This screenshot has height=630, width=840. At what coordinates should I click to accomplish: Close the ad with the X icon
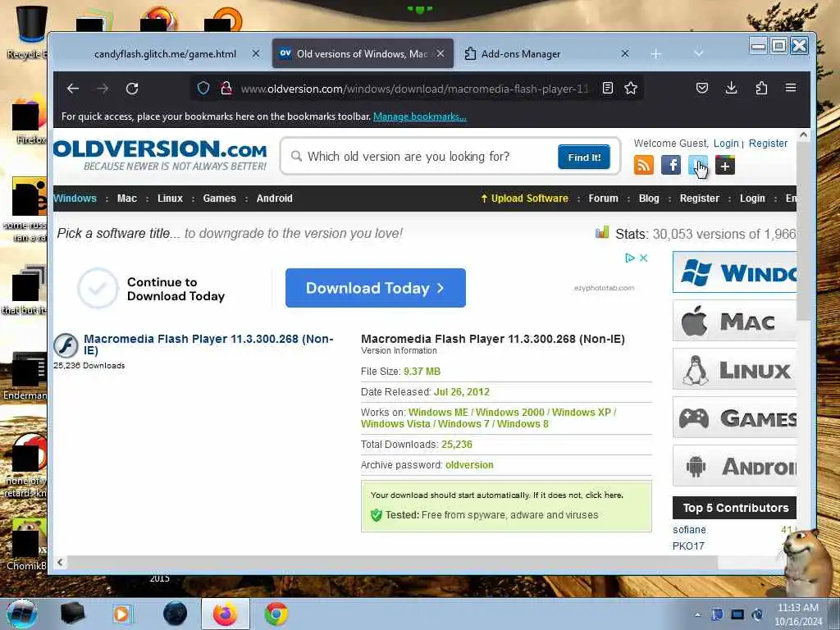click(644, 258)
